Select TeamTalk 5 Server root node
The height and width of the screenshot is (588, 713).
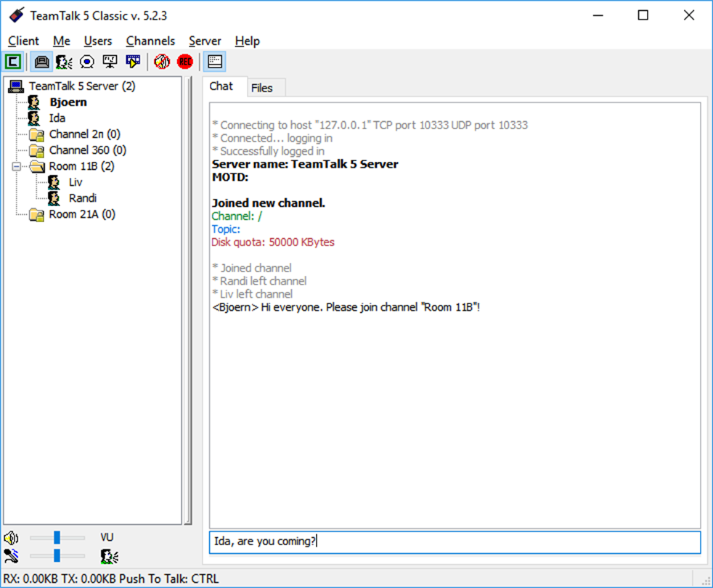click(82, 86)
